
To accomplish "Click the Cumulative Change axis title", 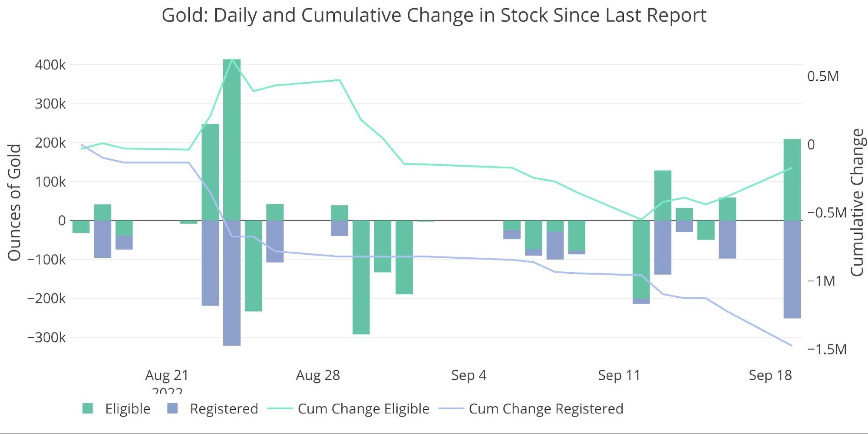I will point(858,202).
